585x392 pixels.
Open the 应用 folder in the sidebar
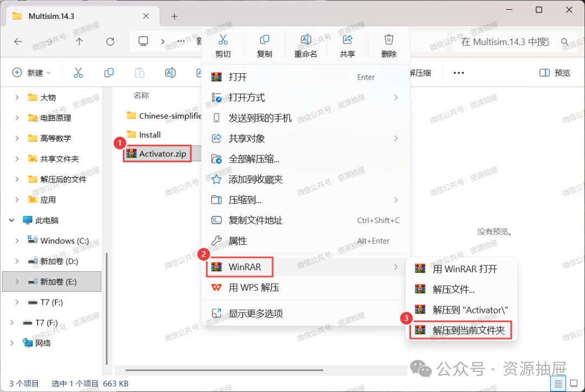click(42, 200)
